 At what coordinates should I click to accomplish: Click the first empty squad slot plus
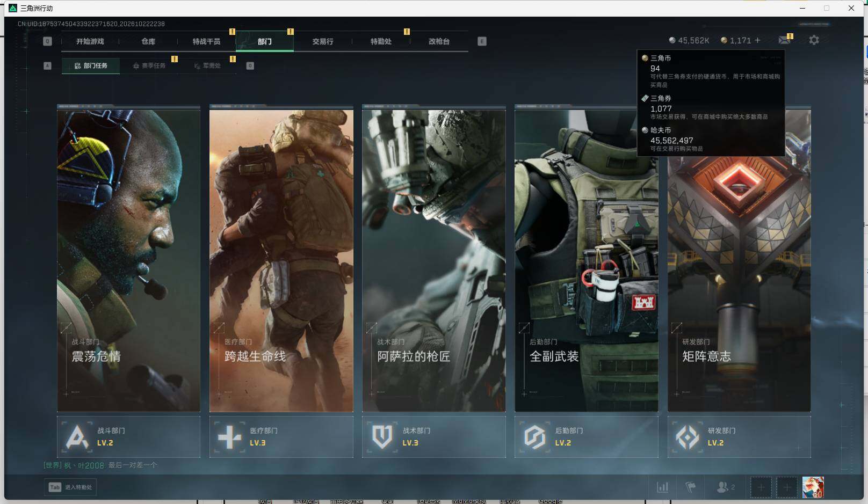click(761, 487)
